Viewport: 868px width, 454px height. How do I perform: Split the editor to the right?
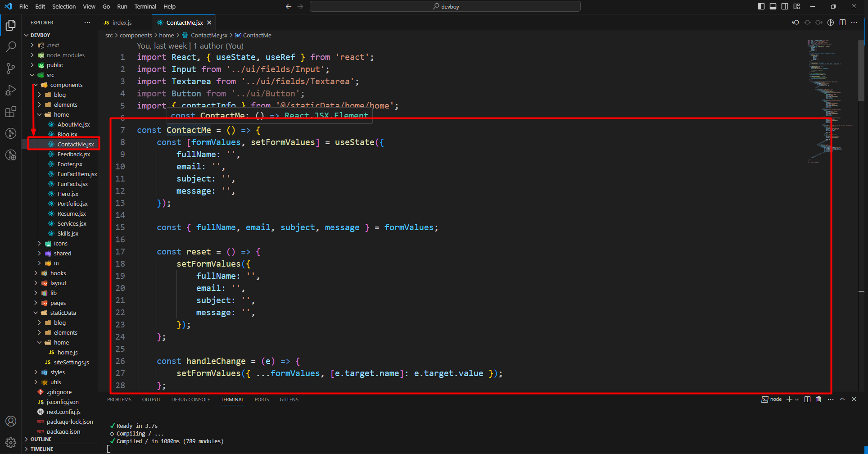click(842, 23)
